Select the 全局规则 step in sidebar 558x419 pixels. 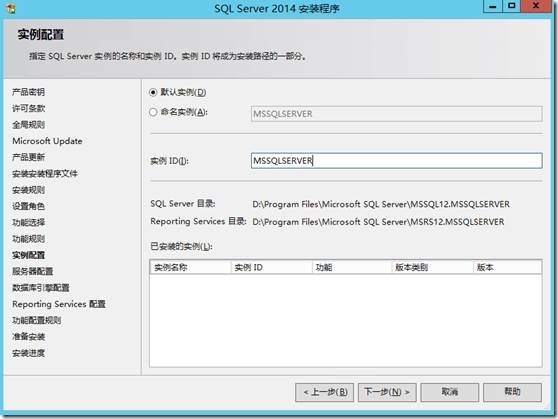click(x=28, y=125)
